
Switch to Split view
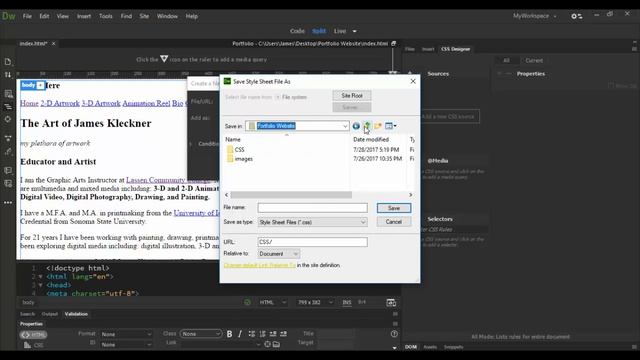[319, 31]
